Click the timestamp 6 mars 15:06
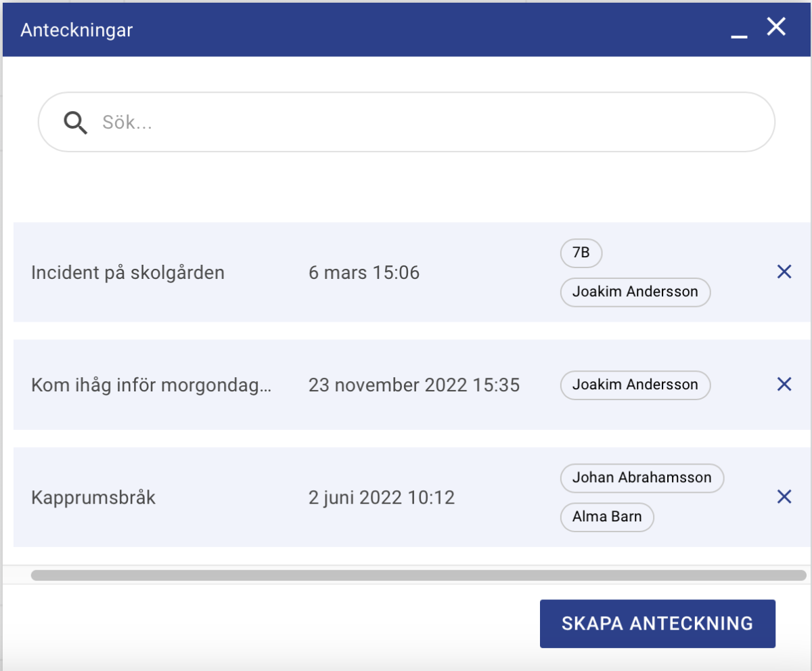Screen dimensions: 812x671 364,272
